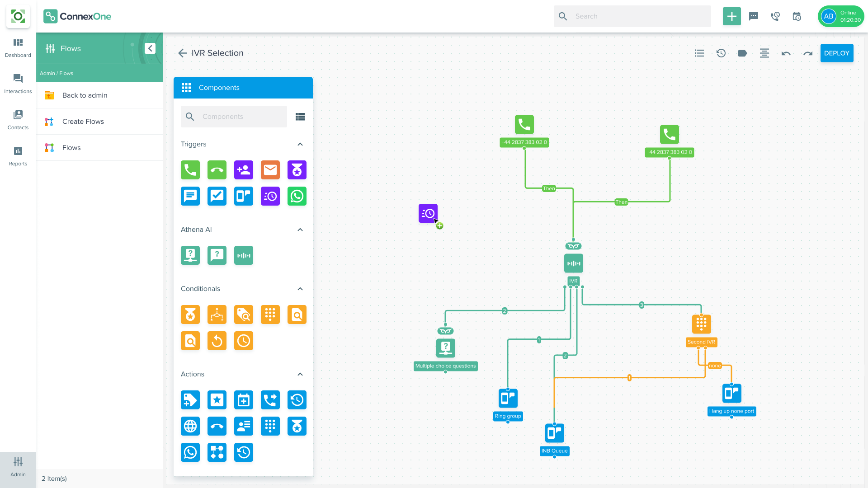Select the blue globe webhook action component

(x=190, y=426)
